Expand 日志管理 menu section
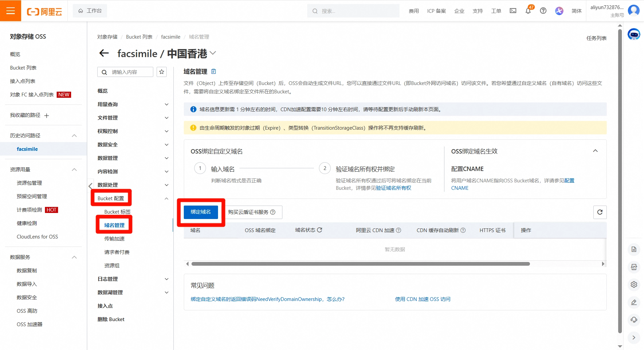This screenshot has height=350, width=644. click(x=166, y=279)
